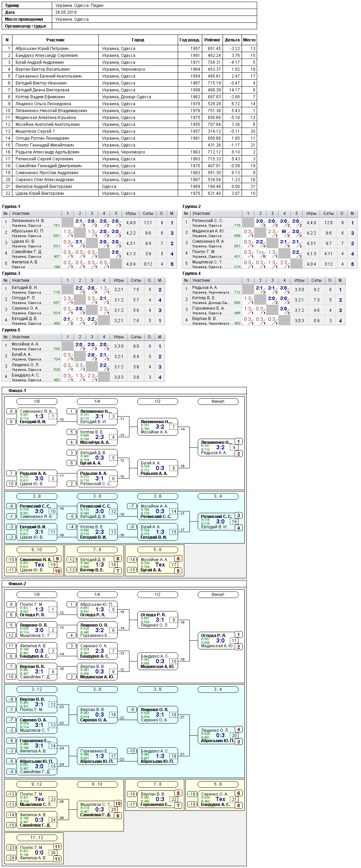361x868 pixels.
Task: Select participant 'Бандурко Александр Сергеевич'
Action: (x=47, y=56)
